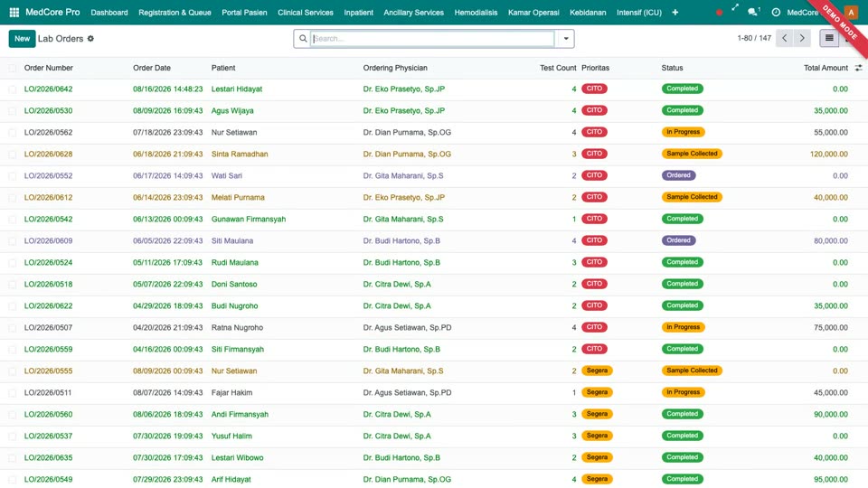
Task: Create a New lab order
Action: [22, 39]
